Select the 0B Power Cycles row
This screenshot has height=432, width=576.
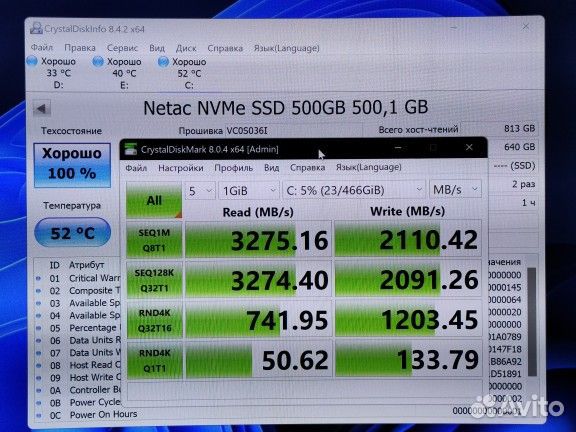(78, 403)
